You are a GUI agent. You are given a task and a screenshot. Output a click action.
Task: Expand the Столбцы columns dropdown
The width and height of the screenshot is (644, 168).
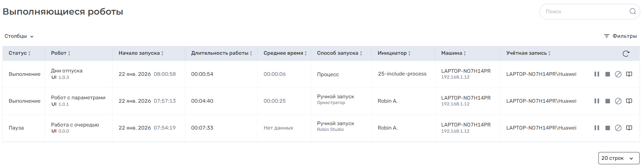click(19, 36)
